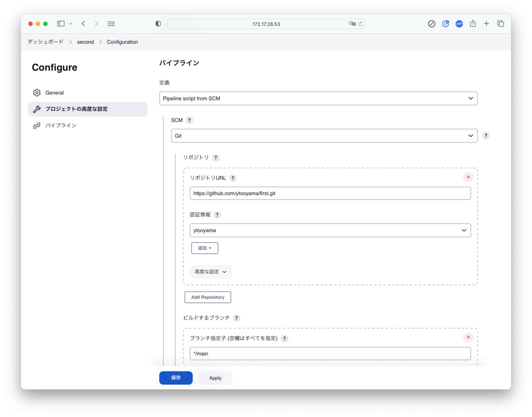532x417 pixels.
Task: Click the translate icon in address bar
Action: tap(352, 24)
